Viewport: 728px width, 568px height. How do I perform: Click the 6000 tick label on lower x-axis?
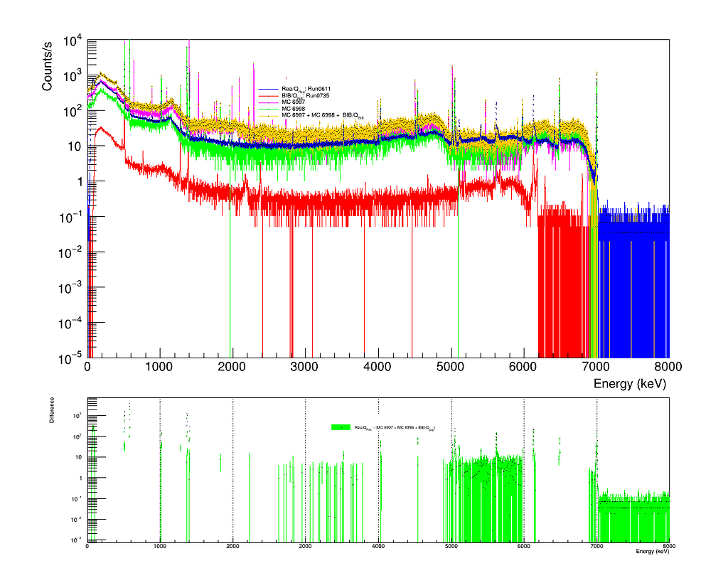523,546
